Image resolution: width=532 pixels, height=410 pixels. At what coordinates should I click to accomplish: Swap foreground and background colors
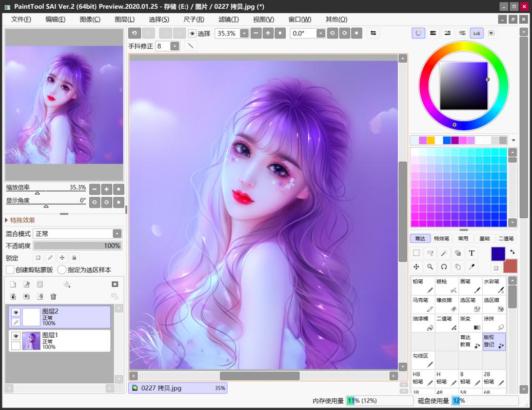click(x=512, y=252)
